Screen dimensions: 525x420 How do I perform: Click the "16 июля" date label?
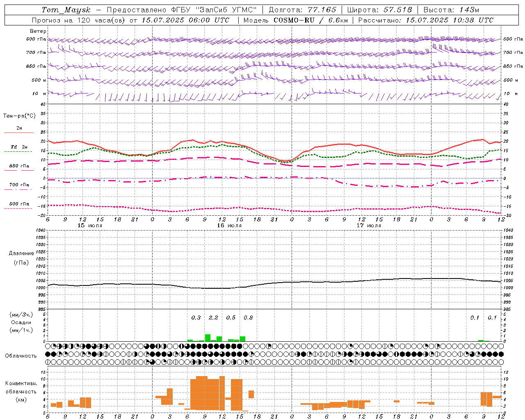229,226
